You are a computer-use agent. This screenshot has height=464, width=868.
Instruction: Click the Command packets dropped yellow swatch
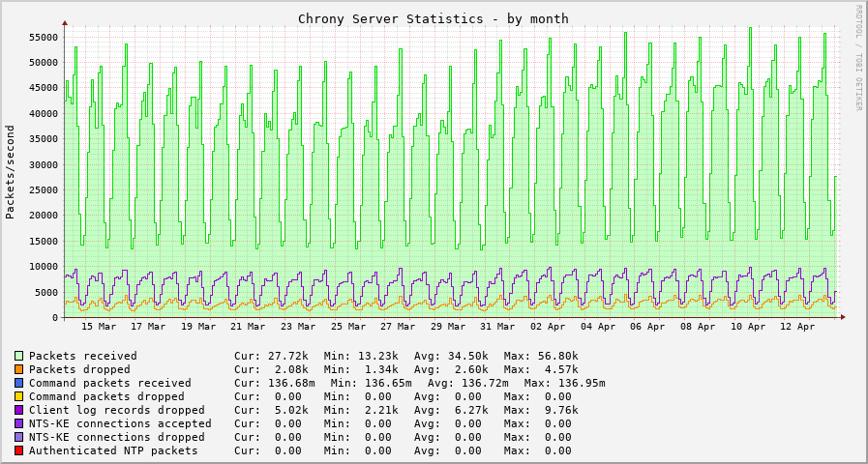click(19, 396)
